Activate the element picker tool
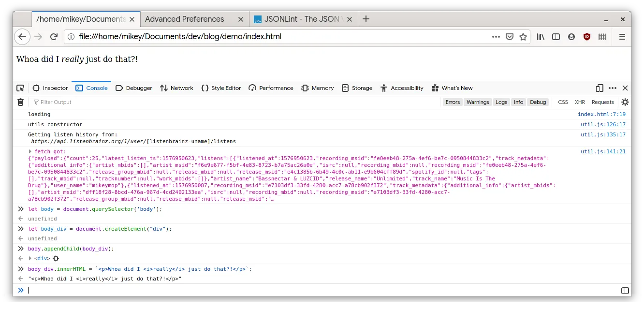644x310 pixels. [x=20, y=88]
